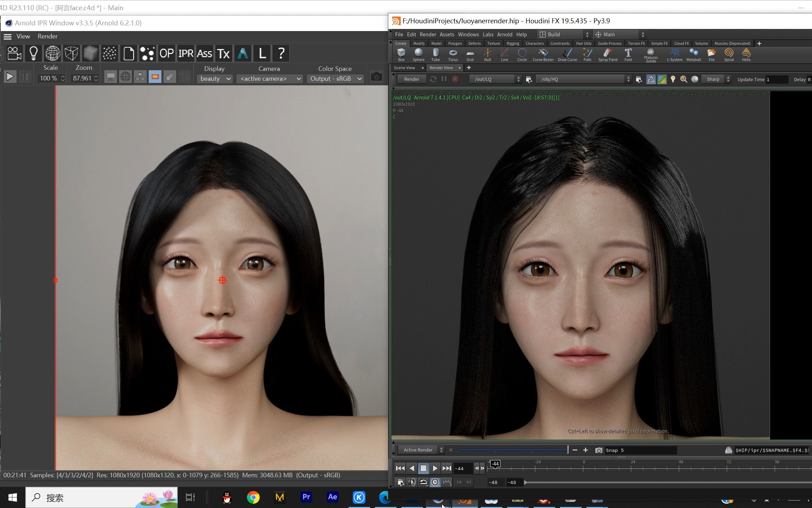Viewport: 812px width, 508px height.
Task: Click the light bulb icon in IPR toolbar
Action: 33,53
